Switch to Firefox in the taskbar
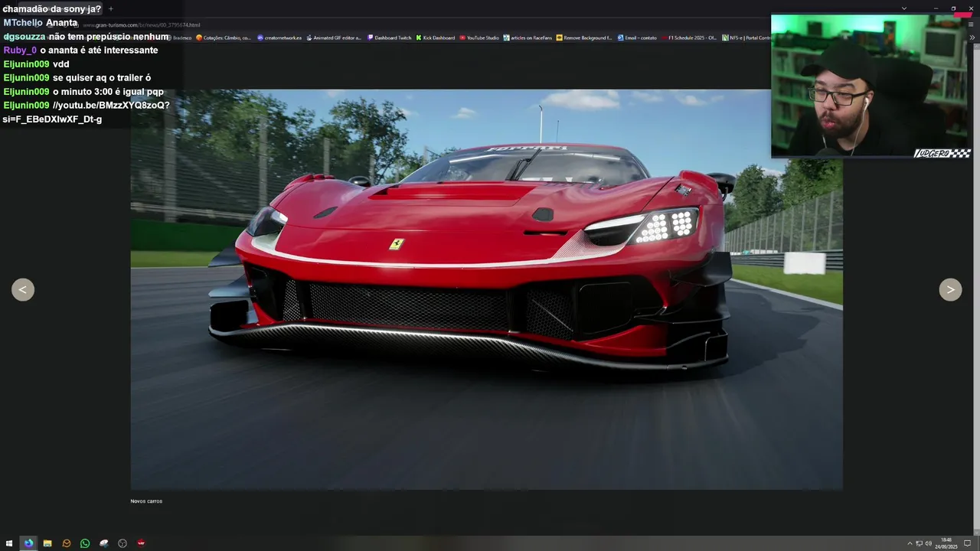The height and width of the screenshot is (551, 980). tap(28, 543)
